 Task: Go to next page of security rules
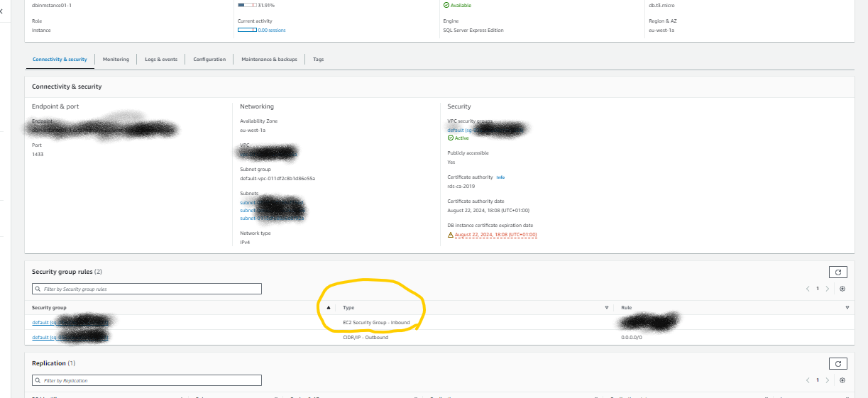(x=827, y=289)
